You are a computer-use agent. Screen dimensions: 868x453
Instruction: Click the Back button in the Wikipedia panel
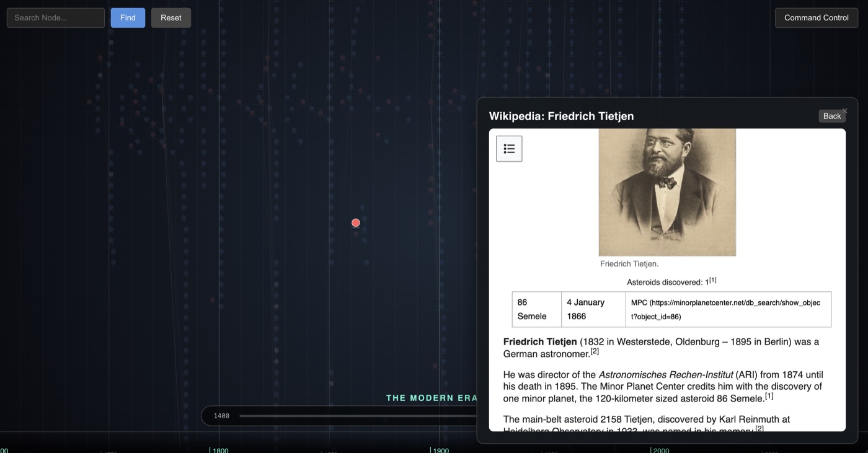[x=832, y=116]
